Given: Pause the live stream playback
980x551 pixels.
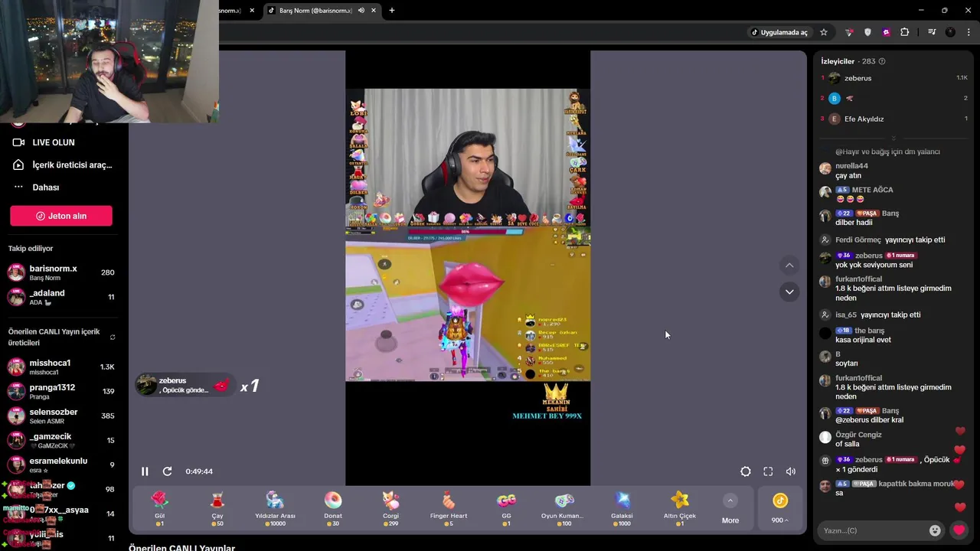Looking at the screenshot, I should pos(145,471).
